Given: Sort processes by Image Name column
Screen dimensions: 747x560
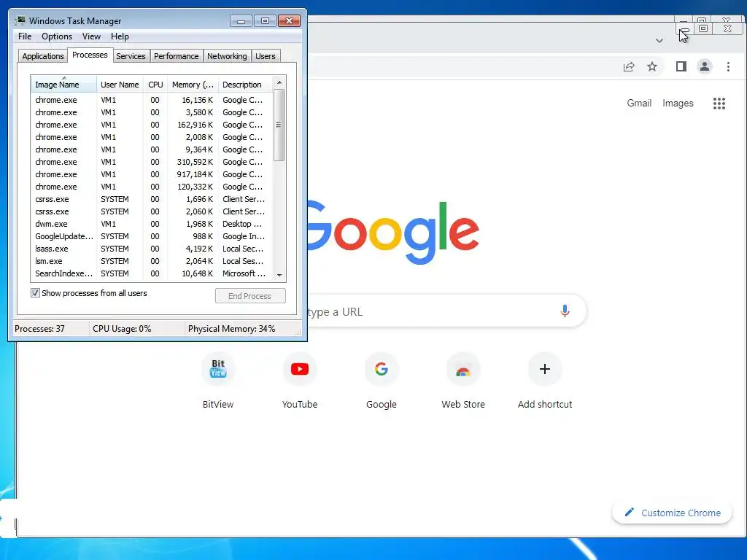Looking at the screenshot, I should point(64,85).
